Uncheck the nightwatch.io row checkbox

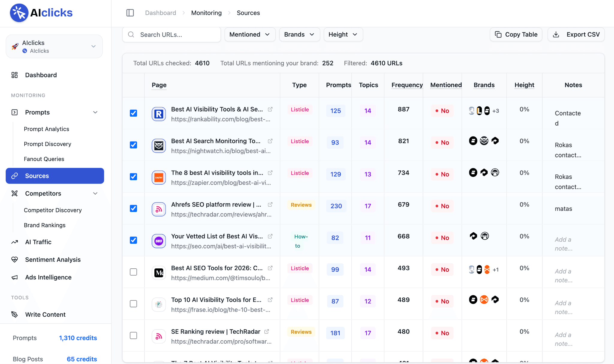(133, 145)
